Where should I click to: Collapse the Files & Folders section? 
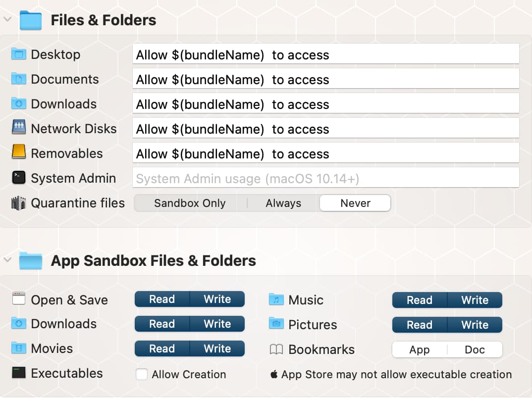click(7, 19)
